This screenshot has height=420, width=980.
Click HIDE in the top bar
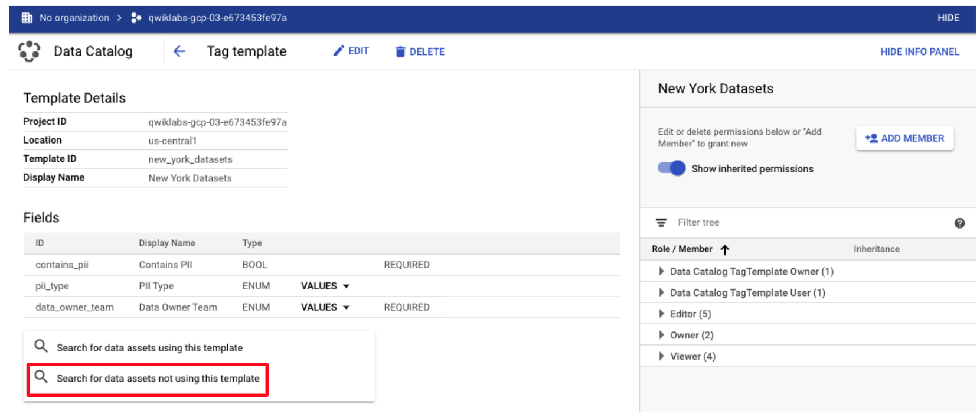(948, 18)
